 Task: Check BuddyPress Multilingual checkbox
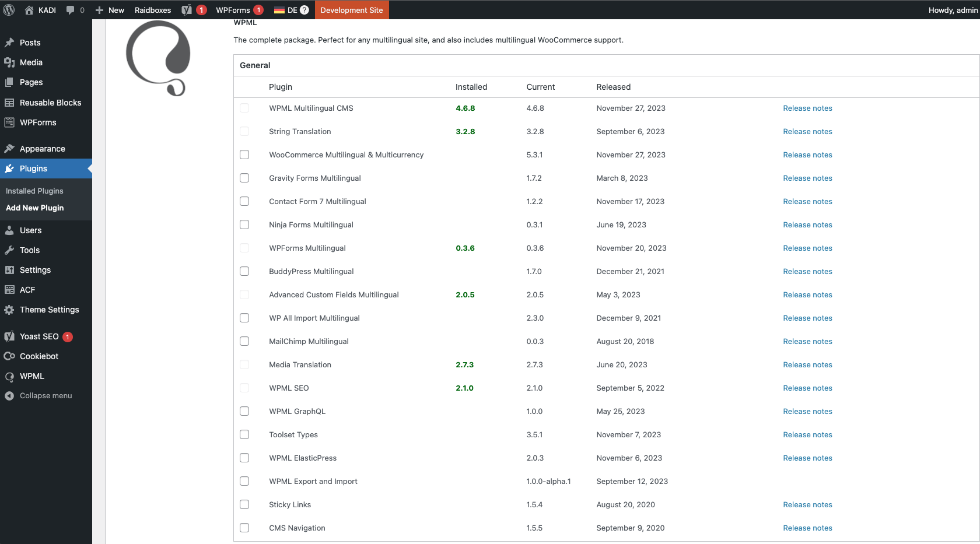(244, 271)
